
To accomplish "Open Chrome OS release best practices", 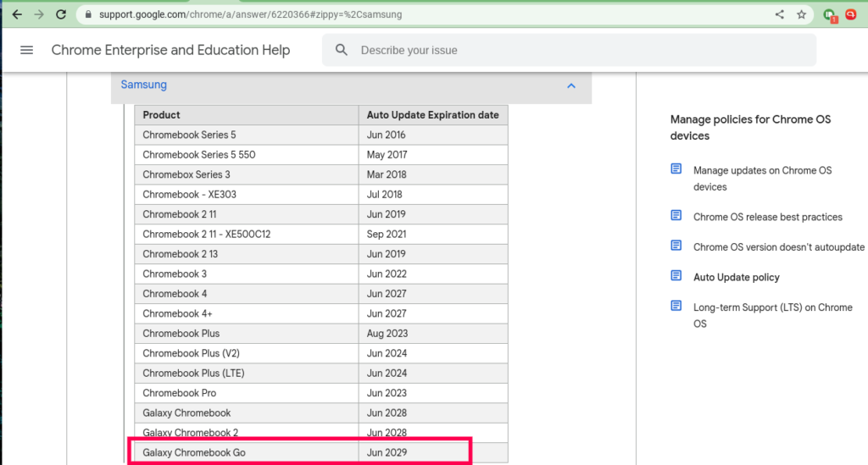I will (x=768, y=218).
